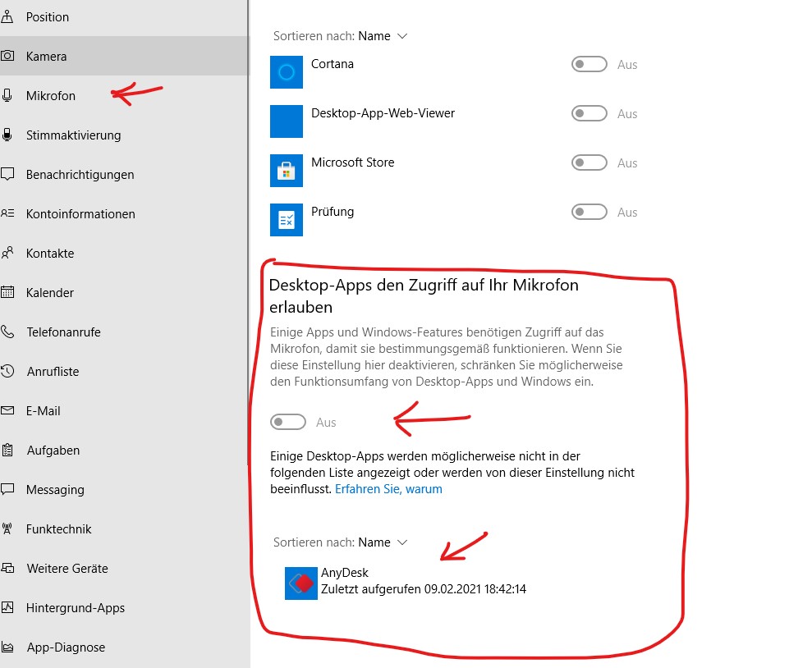Select Telefonanrufe in sidebar
The height and width of the screenshot is (668, 812).
(x=124, y=332)
